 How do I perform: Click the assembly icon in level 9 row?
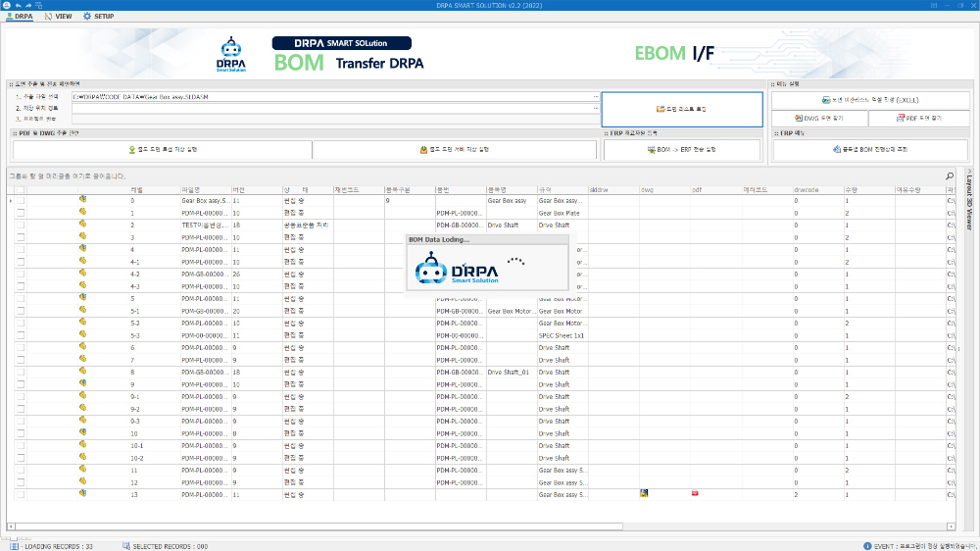point(82,383)
